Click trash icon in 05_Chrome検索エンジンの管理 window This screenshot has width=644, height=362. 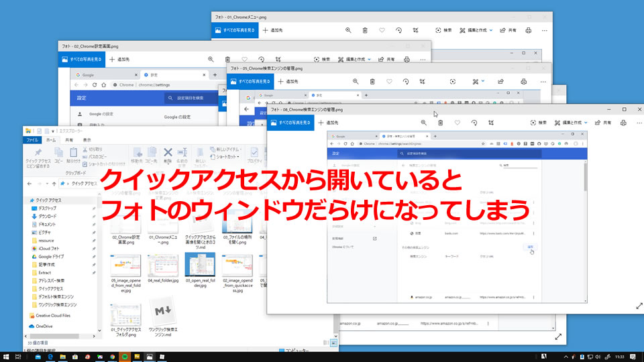[372, 81]
